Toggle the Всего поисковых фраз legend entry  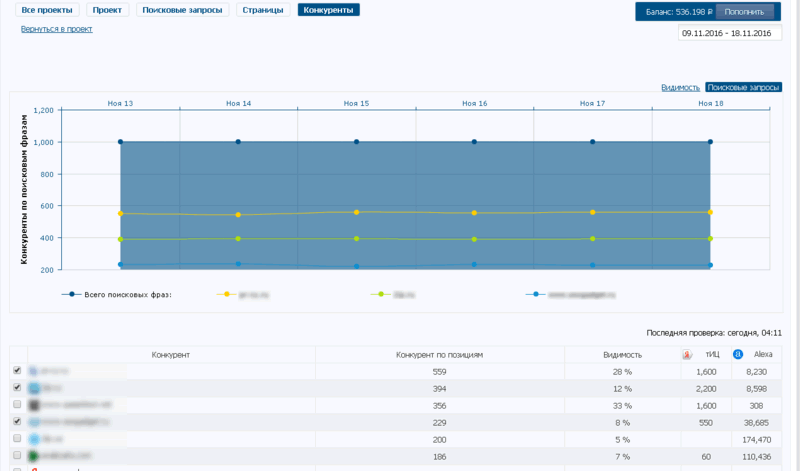(116, 294)
